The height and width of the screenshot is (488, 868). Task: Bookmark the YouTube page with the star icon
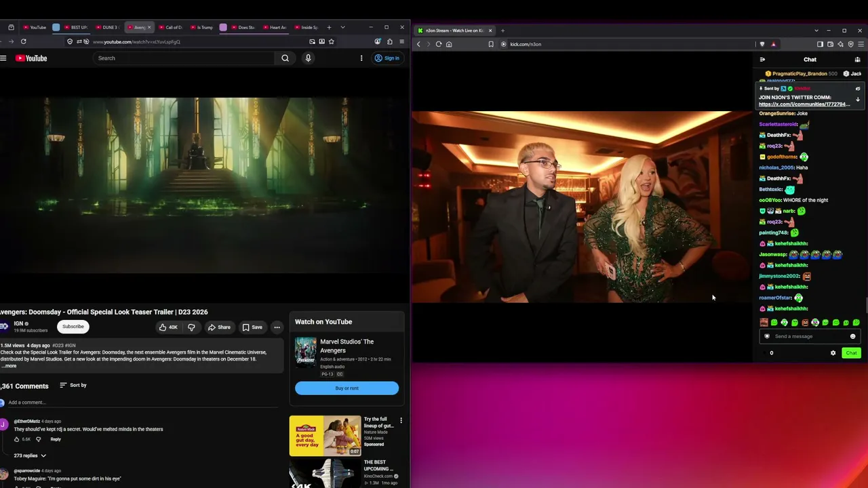(x=331, y=41)
